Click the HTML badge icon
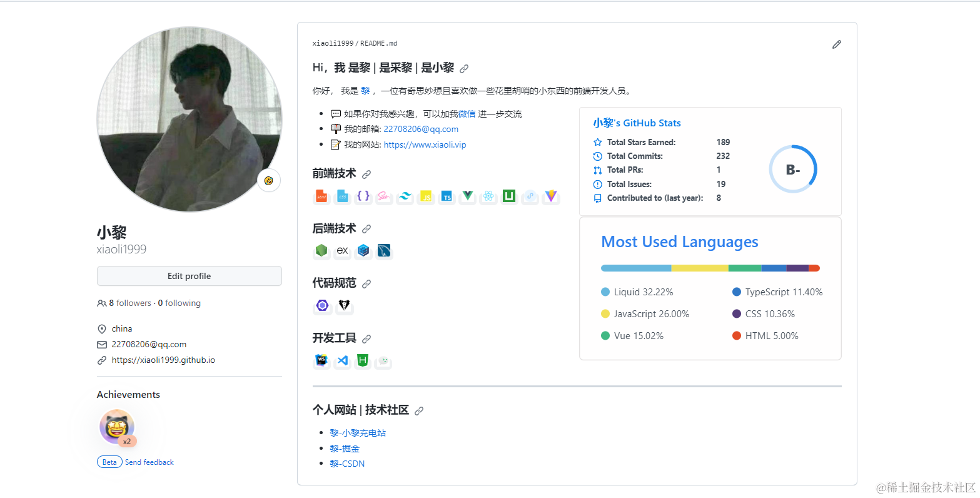980x498 pixels. 321,196
